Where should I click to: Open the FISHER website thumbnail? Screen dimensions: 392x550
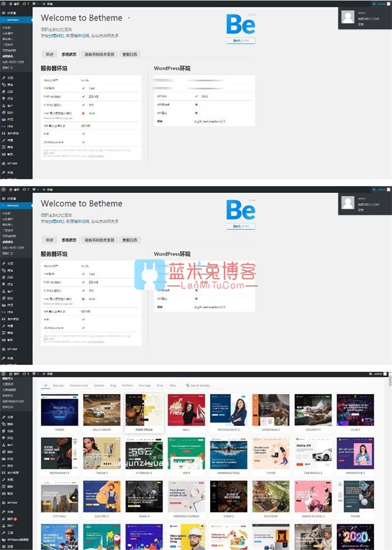click(x=355, y=497)
